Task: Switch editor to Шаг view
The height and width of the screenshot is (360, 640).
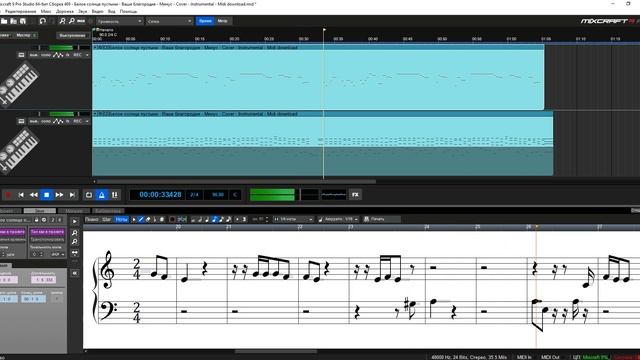Action: (107, 220)
